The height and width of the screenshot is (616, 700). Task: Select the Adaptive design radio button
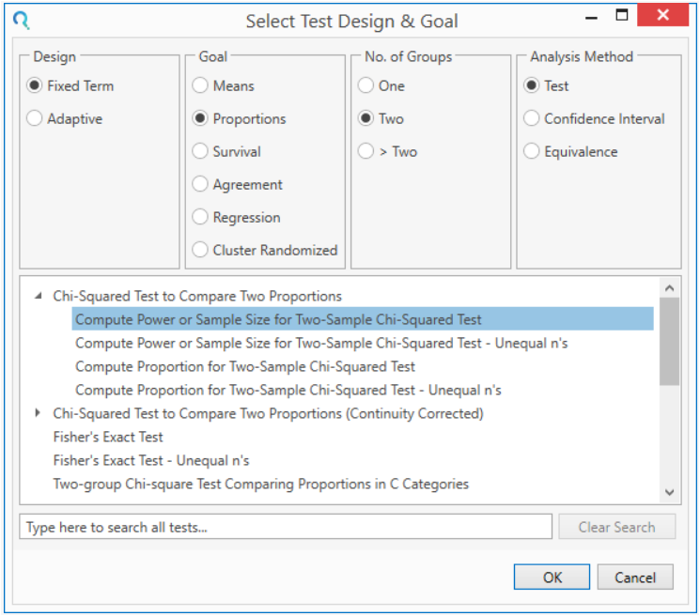pos(35,118)
